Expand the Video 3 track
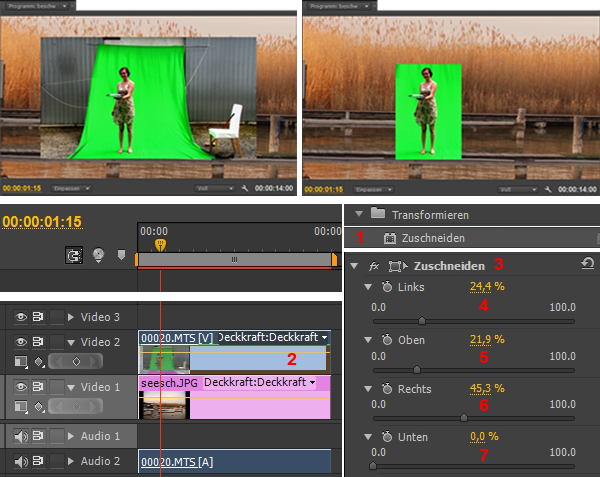Image resolution: width=600 pixels, height=477 pixels. 71,317
